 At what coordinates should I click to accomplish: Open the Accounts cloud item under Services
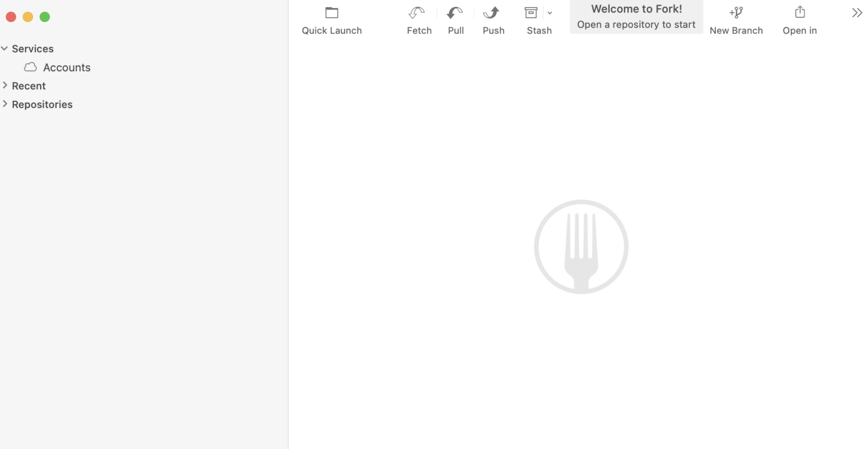66,67
